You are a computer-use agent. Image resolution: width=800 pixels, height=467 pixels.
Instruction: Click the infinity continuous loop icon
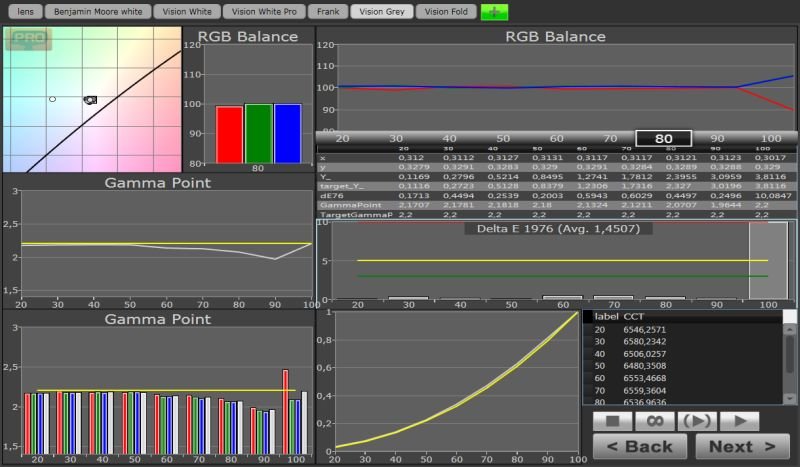[x=655, y=421]
